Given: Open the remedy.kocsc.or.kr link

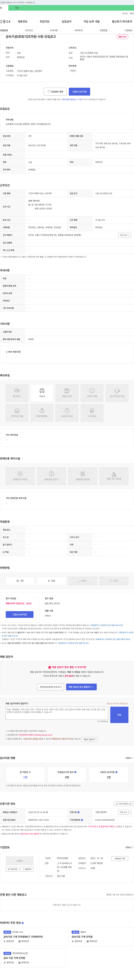Looking at the screenshot, I should tap(35, 735).
